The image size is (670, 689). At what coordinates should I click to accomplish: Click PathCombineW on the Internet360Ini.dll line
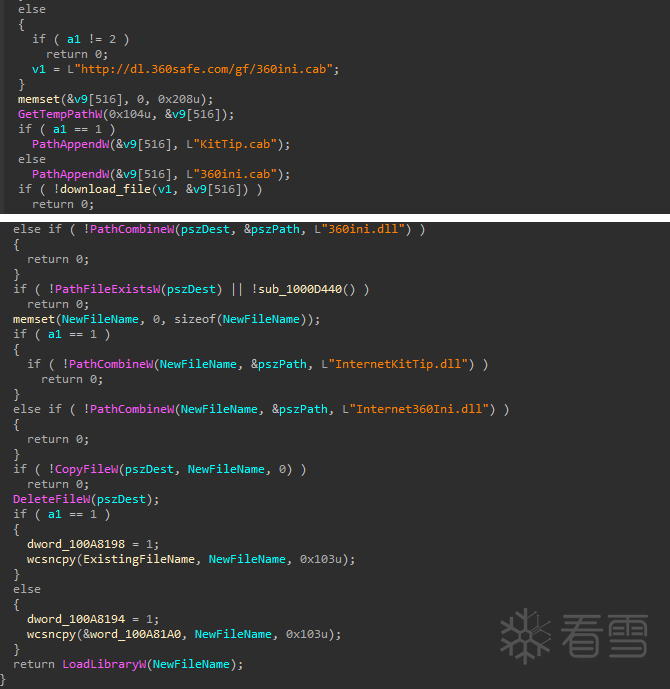click(x=132, y=409)
